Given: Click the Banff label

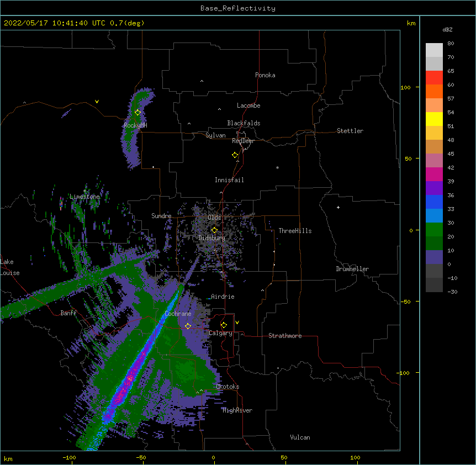Looking at the screenshot, I should tap(68, 313).
